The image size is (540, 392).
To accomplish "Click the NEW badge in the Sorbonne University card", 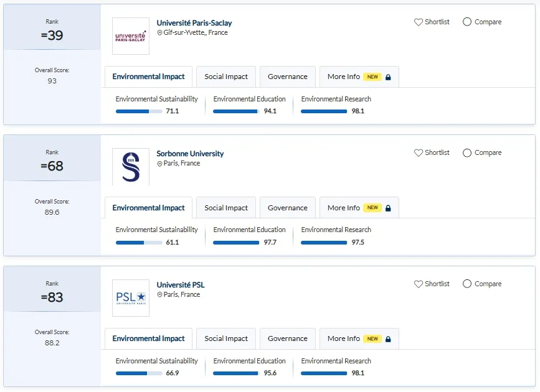I will 372,208.
